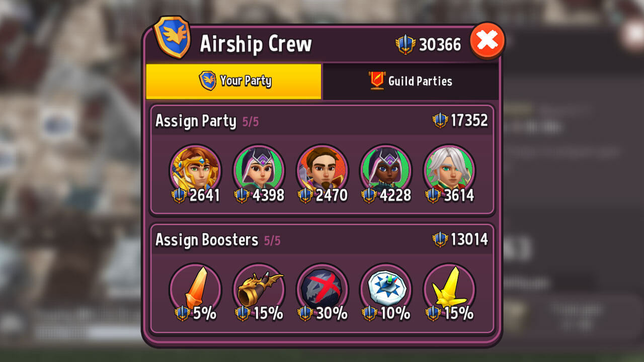Select the brown-haired hero with 2470 power
The image size is (644, 362).
[322, 172]
